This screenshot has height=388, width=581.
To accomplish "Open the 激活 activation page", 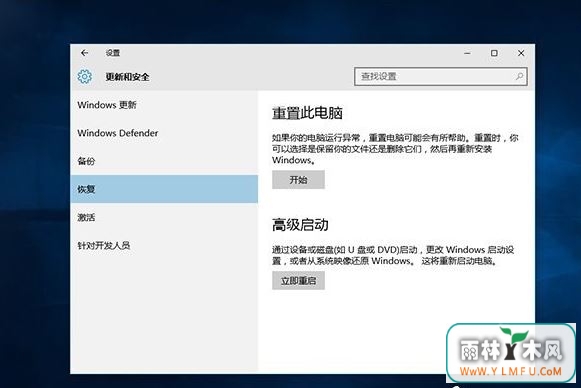I will pos(164,217).
